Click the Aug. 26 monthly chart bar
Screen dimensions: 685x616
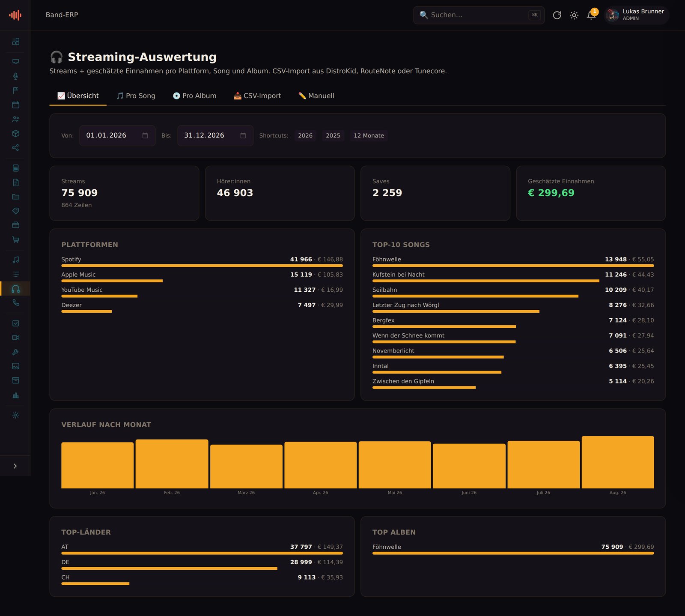click(x=618, y=462)
